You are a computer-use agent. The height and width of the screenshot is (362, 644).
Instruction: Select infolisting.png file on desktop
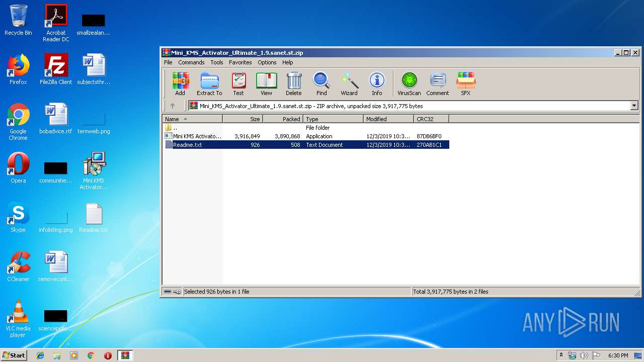[56, 221]
